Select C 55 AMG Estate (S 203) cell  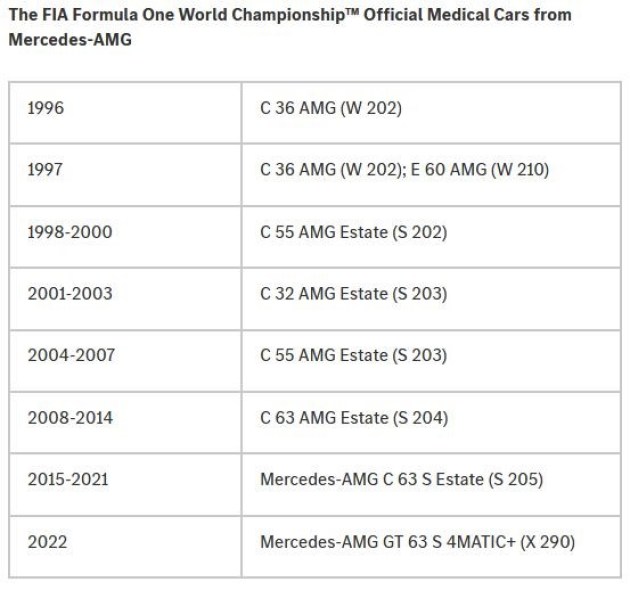(432, 361)
